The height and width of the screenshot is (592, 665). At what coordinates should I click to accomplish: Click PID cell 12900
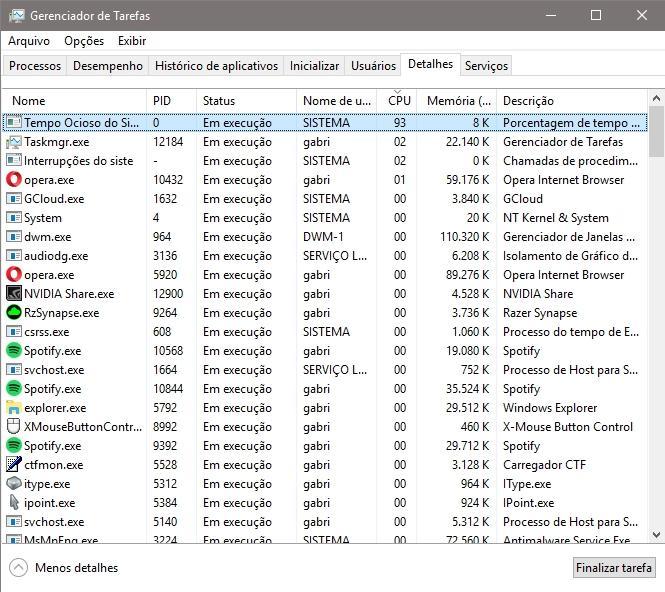[168, 294]
